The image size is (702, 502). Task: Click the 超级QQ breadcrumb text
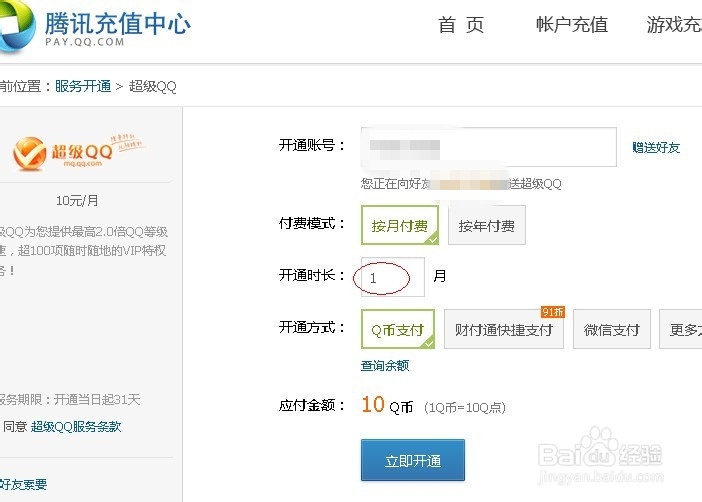point(153,86)
